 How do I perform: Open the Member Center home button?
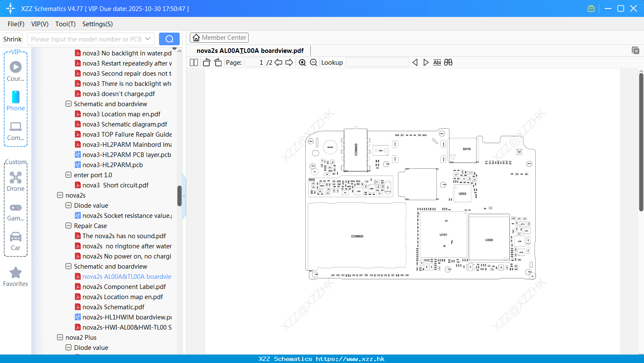tap(219, 38)
